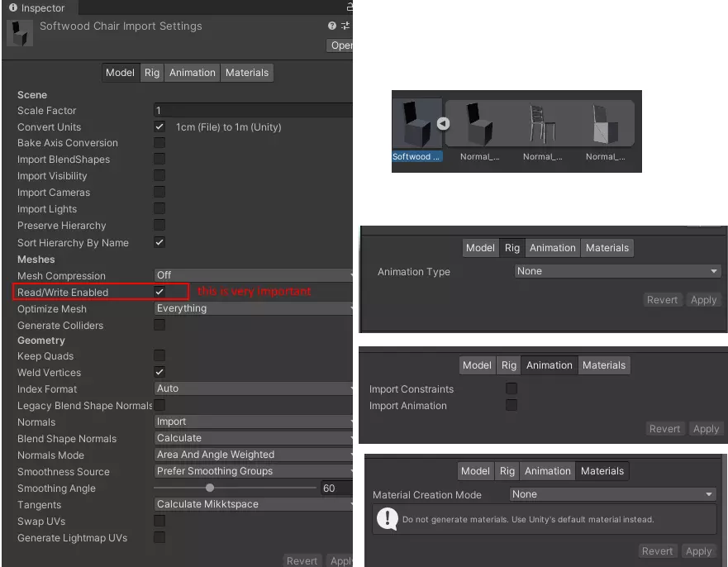Click the warning icon in Materials message
728x567 pixels.
[388, 519]
